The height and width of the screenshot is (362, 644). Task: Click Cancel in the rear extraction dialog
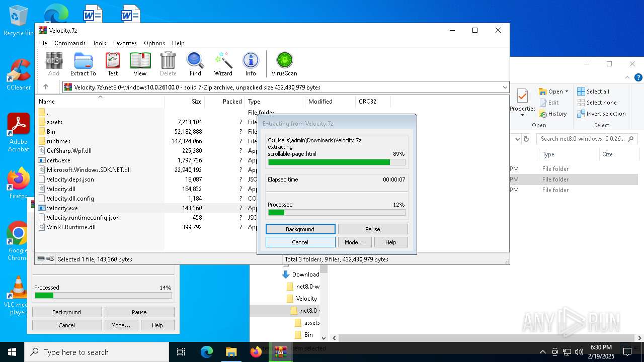click(67, 325)
